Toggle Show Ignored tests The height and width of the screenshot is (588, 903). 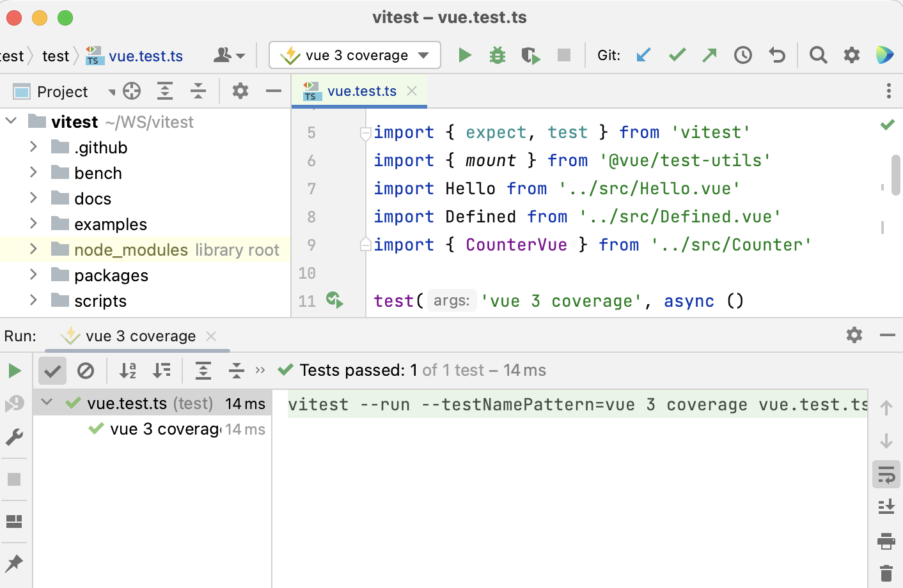coord(86,371)
